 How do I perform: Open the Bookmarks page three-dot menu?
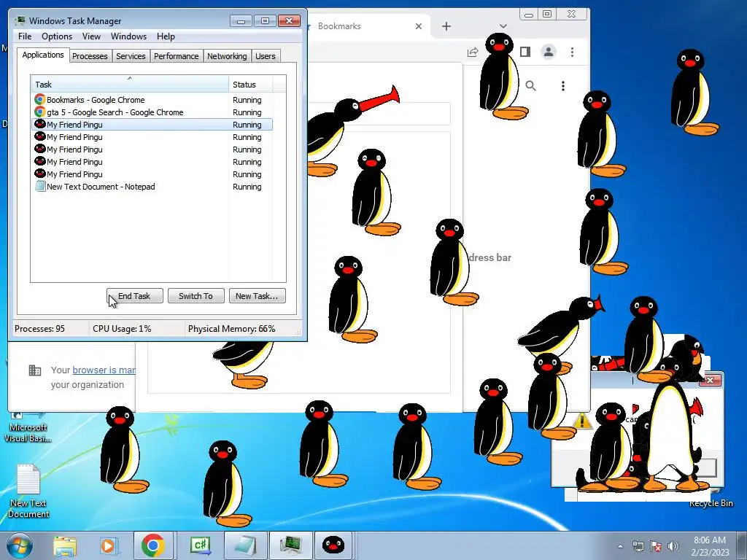tap(563, 86)
